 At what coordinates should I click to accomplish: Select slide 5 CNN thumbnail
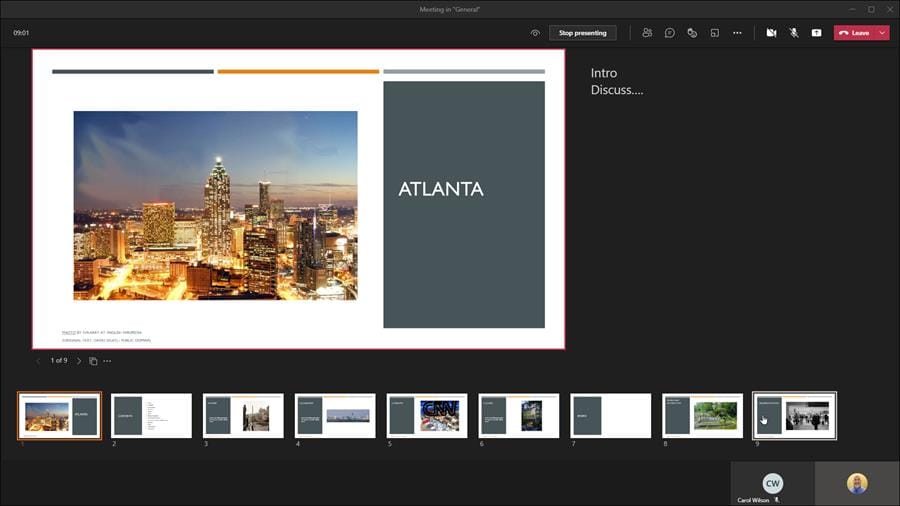tap(427, 416)
